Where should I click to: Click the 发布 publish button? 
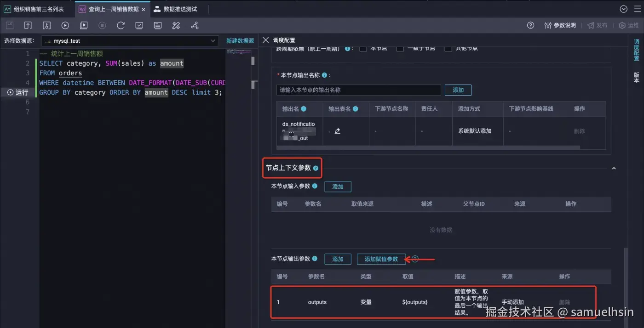pyautogui.click(x=597, y=25)
